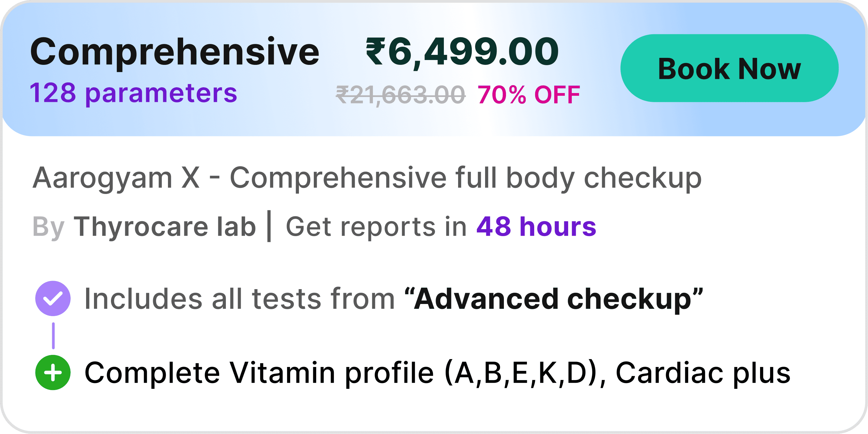
Task: Click the divider bar after Thyrocare lab
Action: (x=269, y=226)
